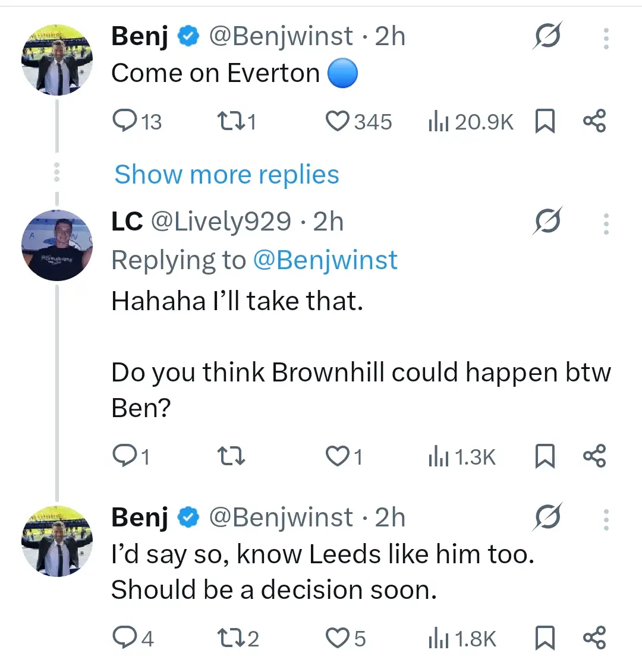Open three-dot menu on Benj's last reply
Viewport: 642px width, 672px height.
pyautogui.click(x=606, y=519)
